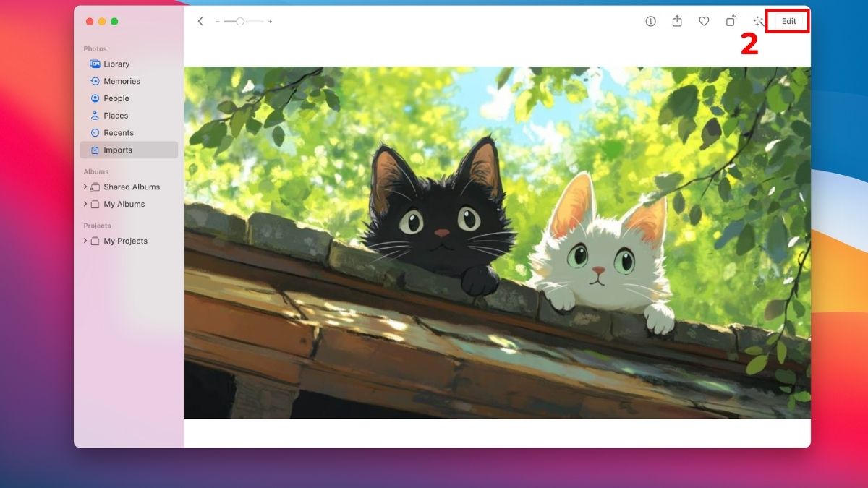Click the Places pin icon
This screenshot has width=868, height=488.
pos(95,116)
